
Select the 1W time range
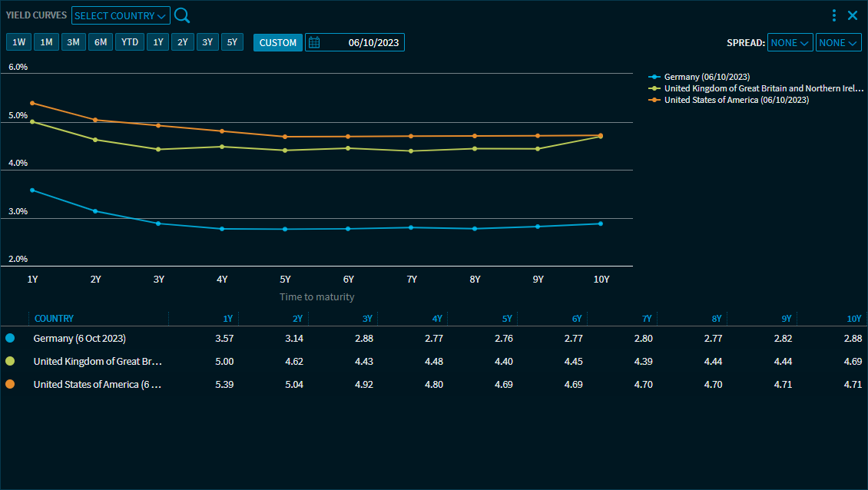click(19, 42)
